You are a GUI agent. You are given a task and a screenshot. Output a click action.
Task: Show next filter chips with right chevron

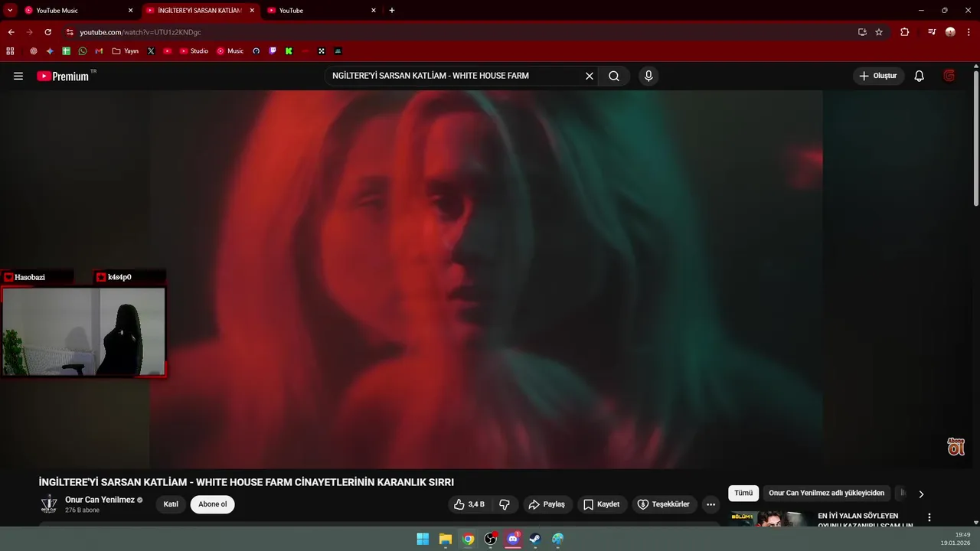pyautogui.click(x=921, y=494)
